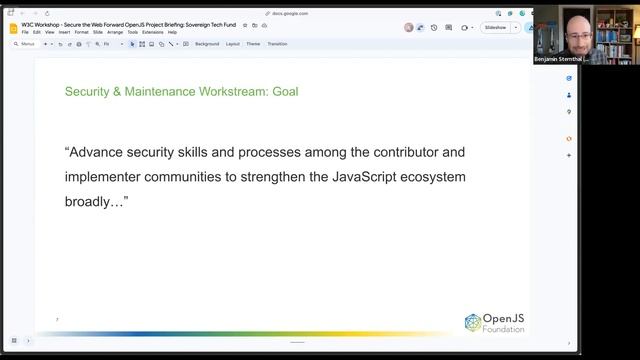Click the speaker notes drag handle
Image resolution: width=640 pixels, height=360 pixels.
click(x=298, y=342)
